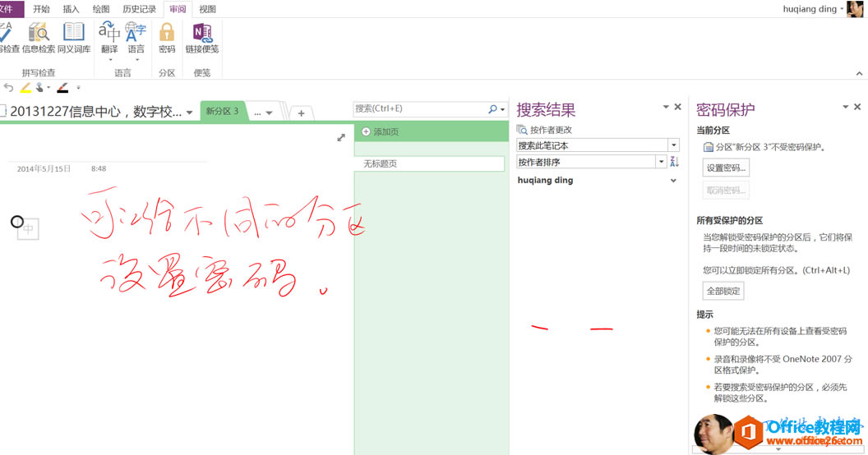Open the account dropdown next to huqiang ding
Viewport: 868px width, 455px height.
pyautogui.click(x=842, y=9)
